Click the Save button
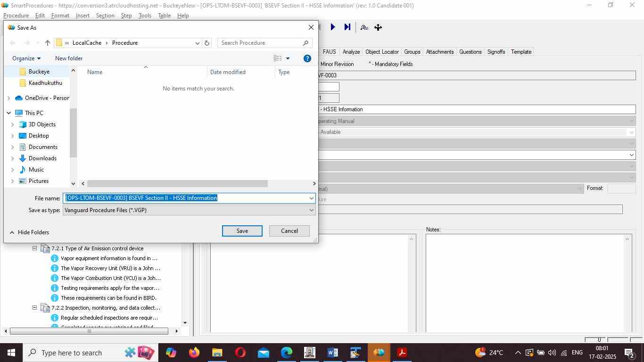The image size is (644, 362). (242, 231)
